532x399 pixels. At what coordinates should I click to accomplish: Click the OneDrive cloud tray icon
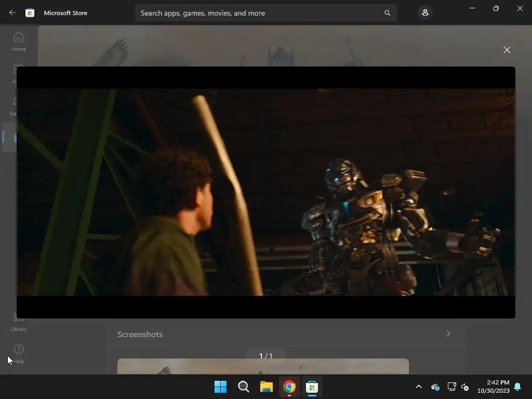pyautogui.click(x=435, y=387)
